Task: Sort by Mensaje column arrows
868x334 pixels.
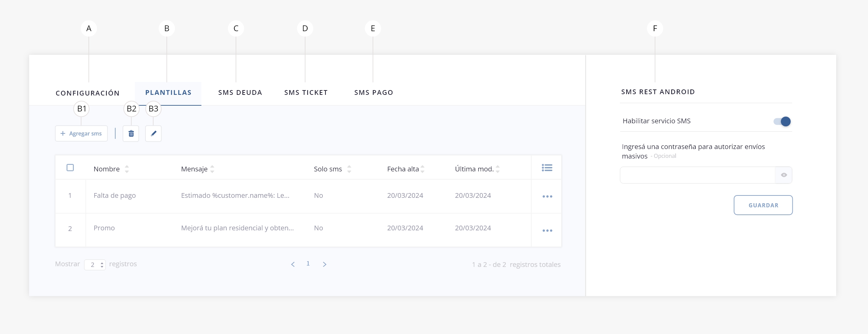Action: pyautogui.click(x=212, y=169)
